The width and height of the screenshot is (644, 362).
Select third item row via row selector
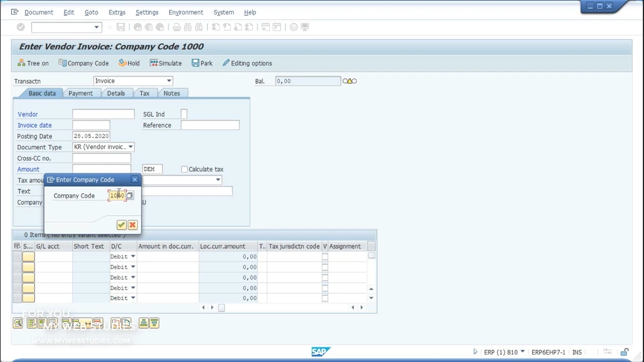[x=17, y=277]
